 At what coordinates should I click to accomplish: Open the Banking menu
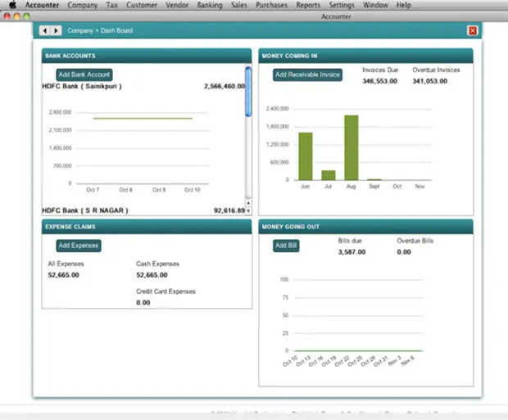tap(210, 5)
